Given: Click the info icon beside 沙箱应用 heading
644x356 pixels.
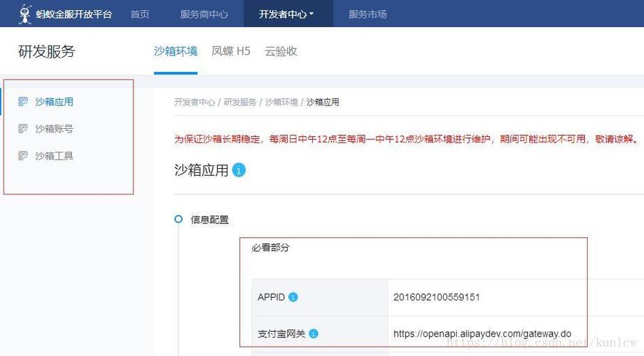Looking at the screenshot, I should (239, 170).
